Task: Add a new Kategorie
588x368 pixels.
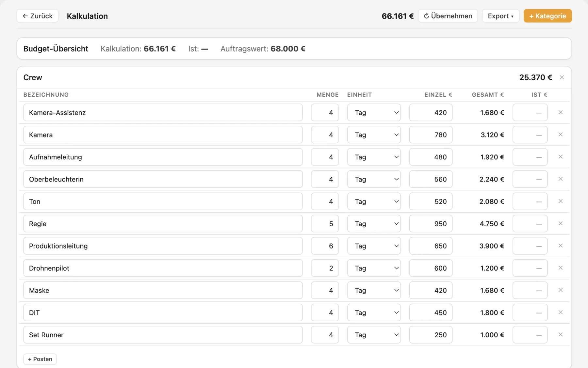Action: click(x=547, y=16)
